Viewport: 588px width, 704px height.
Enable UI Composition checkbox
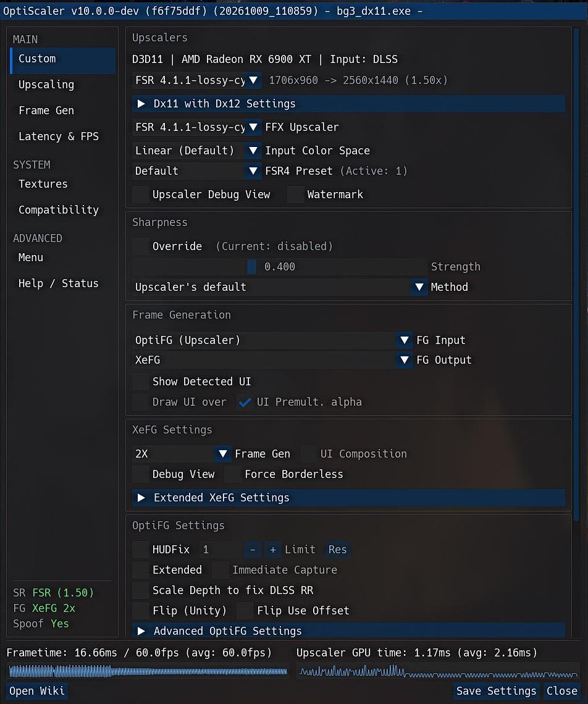309,453
